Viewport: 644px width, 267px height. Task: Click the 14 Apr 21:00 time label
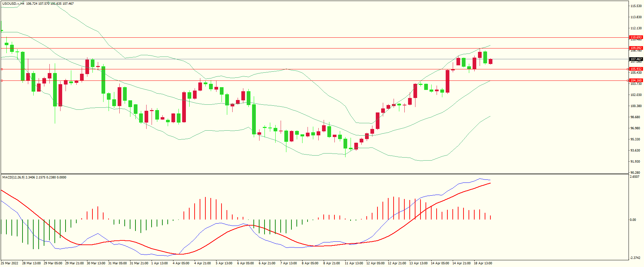(461, 263)
